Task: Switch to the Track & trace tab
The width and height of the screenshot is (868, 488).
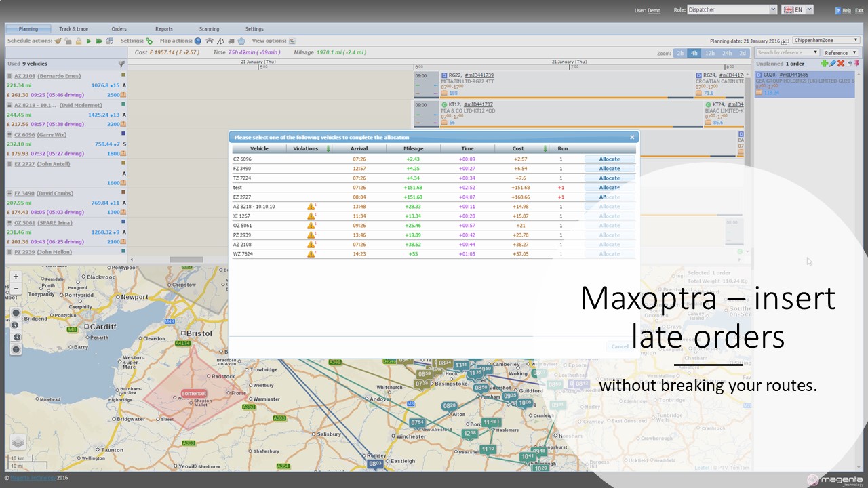Action: [74, 28]
